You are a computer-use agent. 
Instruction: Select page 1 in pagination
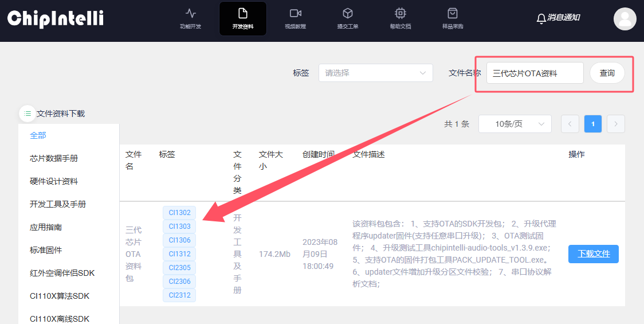[x=593, y=124]
